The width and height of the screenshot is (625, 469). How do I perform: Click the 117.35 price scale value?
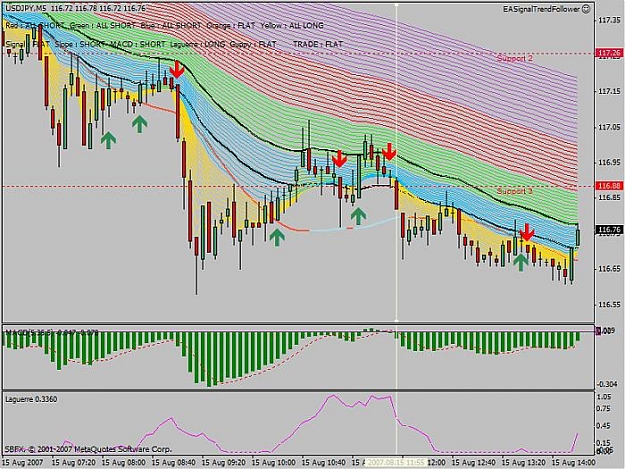610,20
